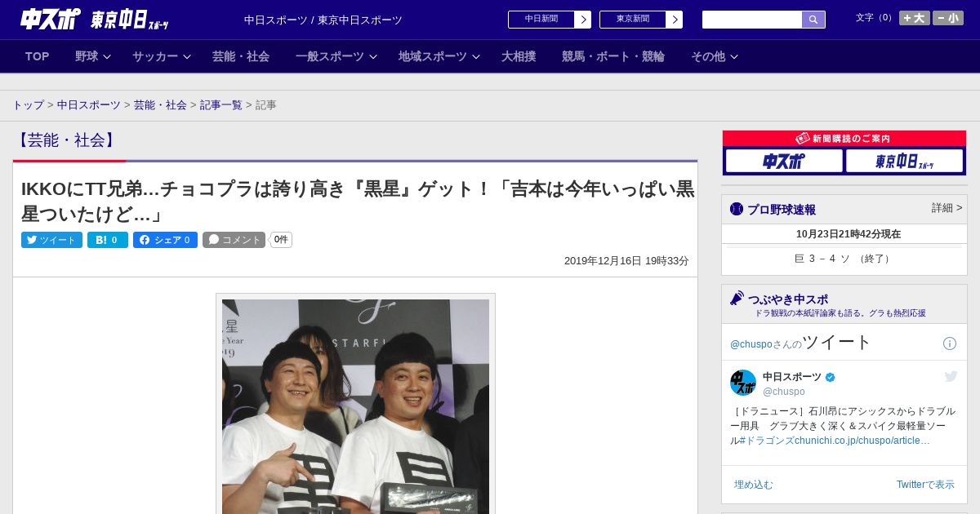The width and height of the screenshot is (980, 514).
Task: Expand the 一般スポーツ dropdown chevron
Action: [x=373, y=56]
